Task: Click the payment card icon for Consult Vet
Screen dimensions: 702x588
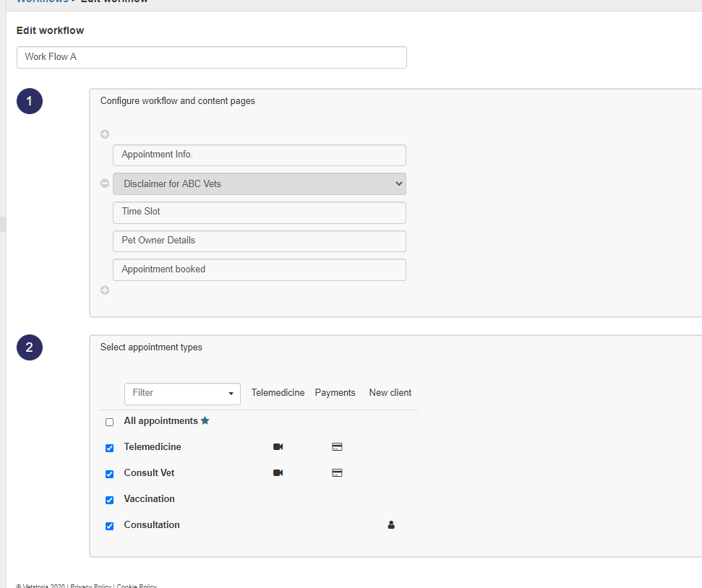Action: [x=337, y=472]
